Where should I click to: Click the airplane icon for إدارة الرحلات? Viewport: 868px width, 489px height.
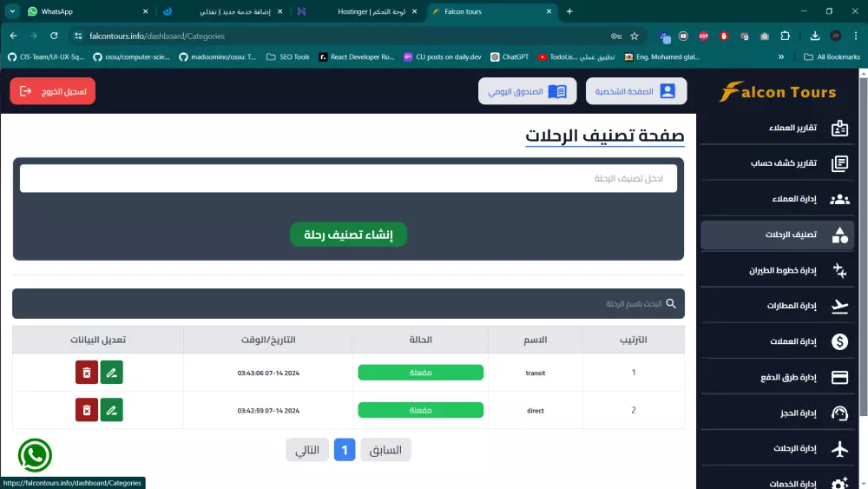839,448
